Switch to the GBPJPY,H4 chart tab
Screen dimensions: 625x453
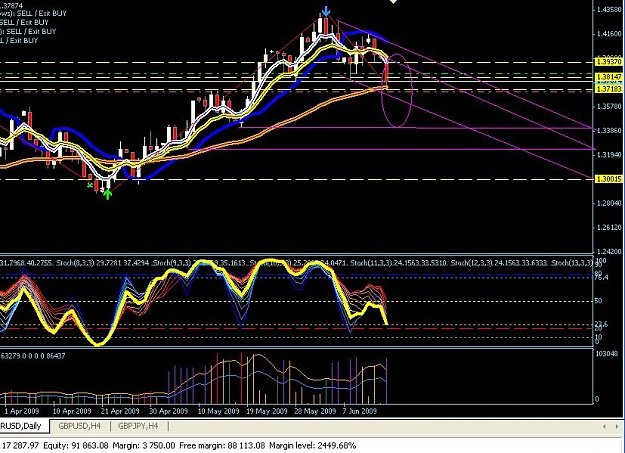tap(138, 426)
